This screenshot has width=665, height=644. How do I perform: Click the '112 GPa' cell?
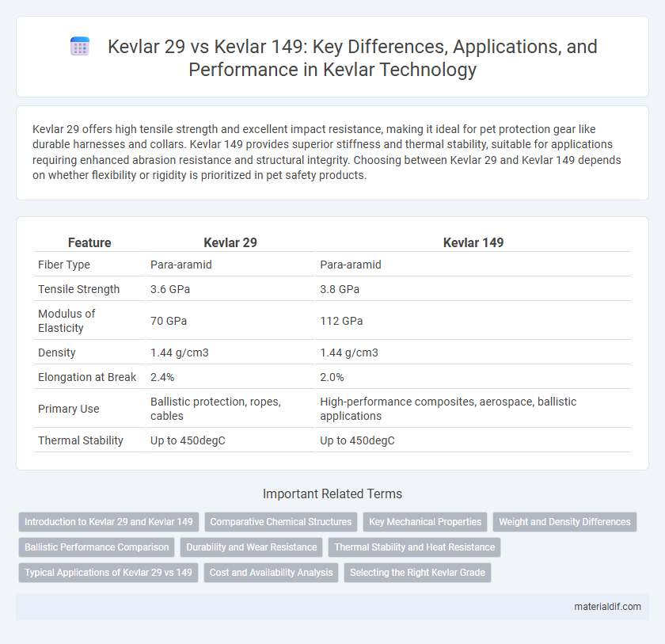(x=473, y=321)
